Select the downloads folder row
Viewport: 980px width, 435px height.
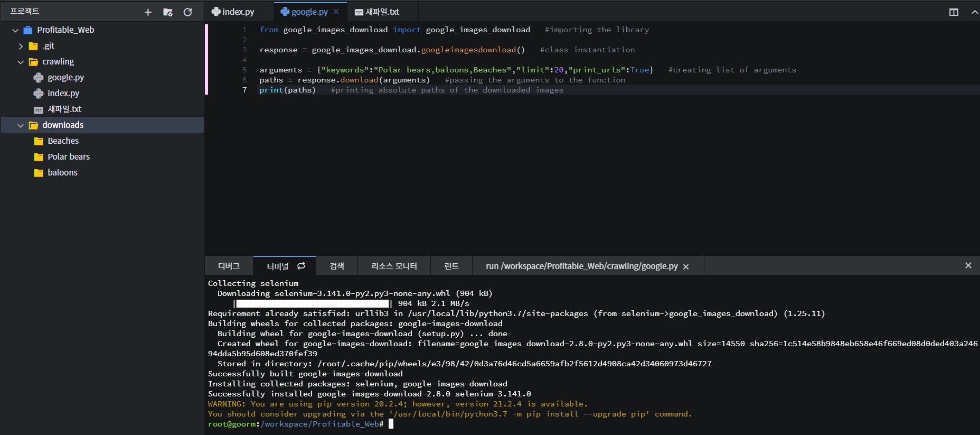pos(102,125)
